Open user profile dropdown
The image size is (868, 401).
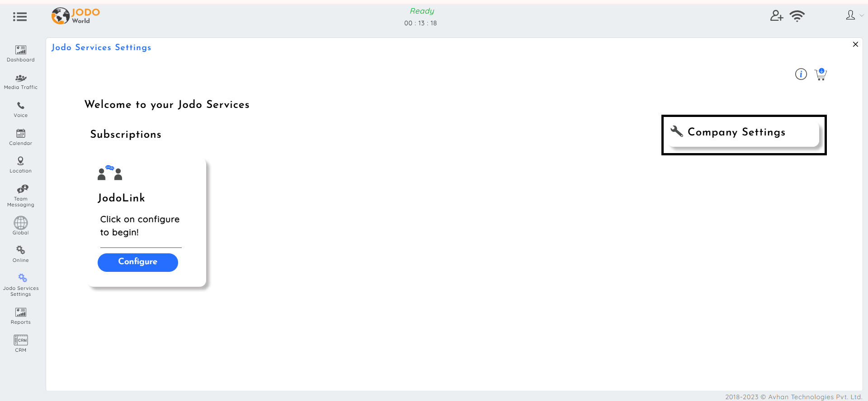pyautogui.click(x=854, y=15)
